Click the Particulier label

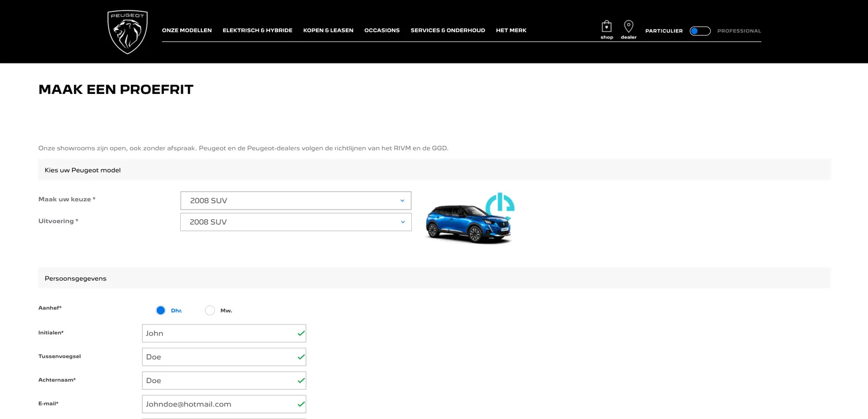pyautogui.click(x=664, y=31)
